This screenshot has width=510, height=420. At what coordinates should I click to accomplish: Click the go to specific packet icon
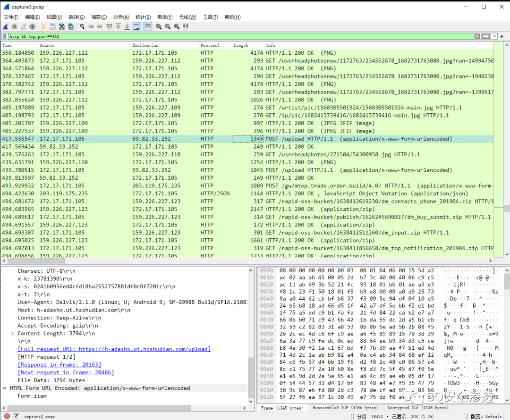click(109, 26)
